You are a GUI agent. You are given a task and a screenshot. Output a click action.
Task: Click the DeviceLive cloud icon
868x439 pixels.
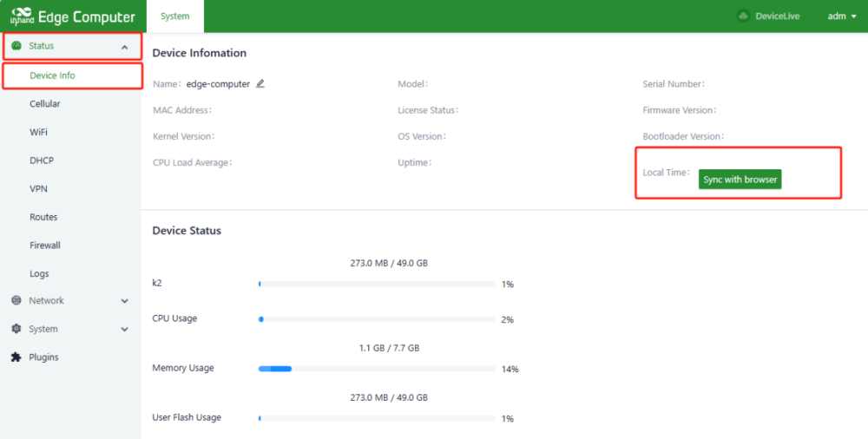(x=742, y=16)
